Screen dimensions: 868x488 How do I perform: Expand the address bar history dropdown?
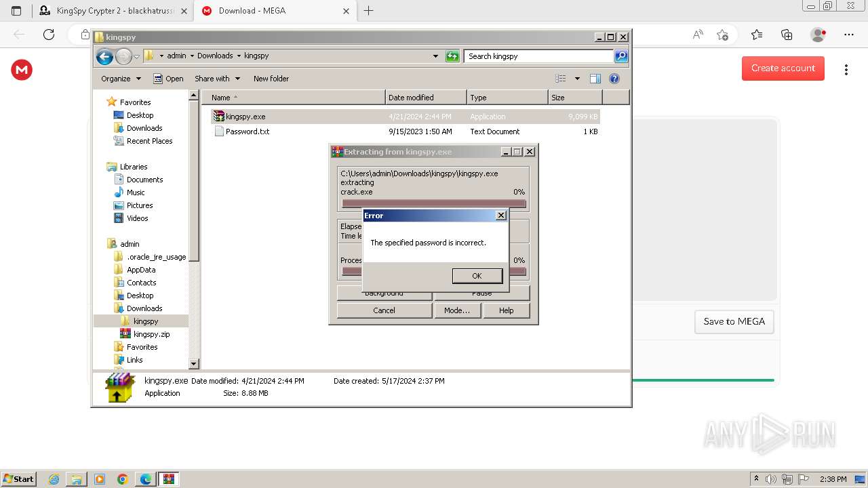click(x=435, y=56)
